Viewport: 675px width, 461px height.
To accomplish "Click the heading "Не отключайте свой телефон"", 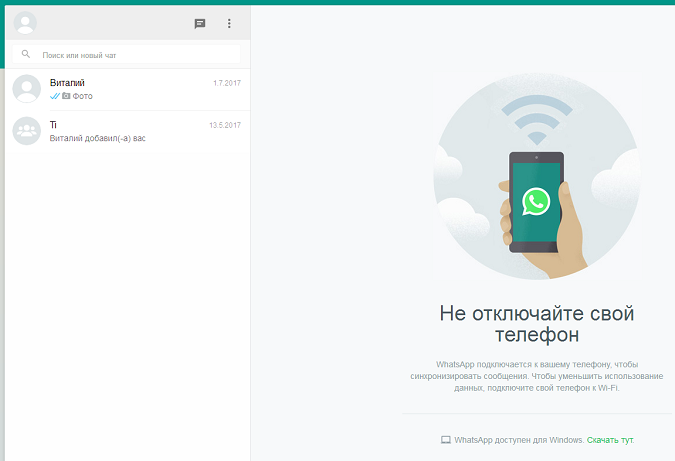I will 537,324.
